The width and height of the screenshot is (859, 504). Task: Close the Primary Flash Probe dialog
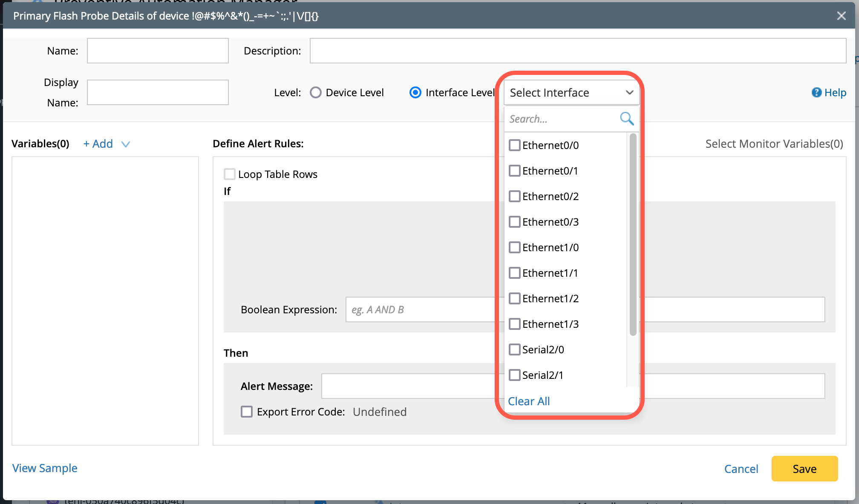[841, 16]
